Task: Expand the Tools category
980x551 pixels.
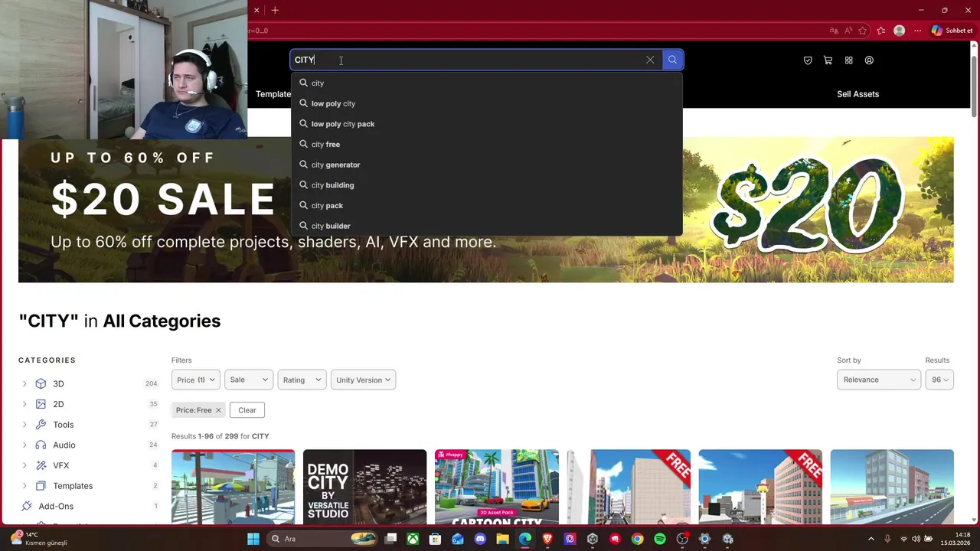Action: (x=24, y=425)
